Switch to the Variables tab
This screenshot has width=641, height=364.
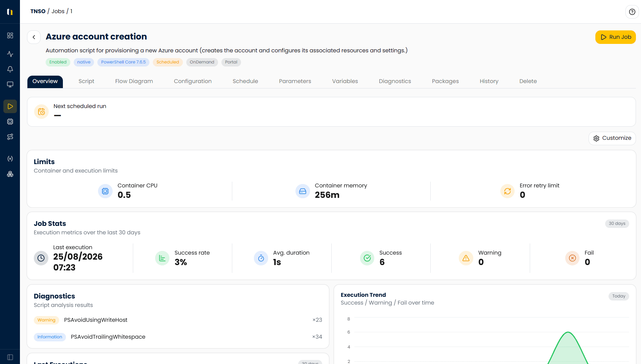pos(345,81)
